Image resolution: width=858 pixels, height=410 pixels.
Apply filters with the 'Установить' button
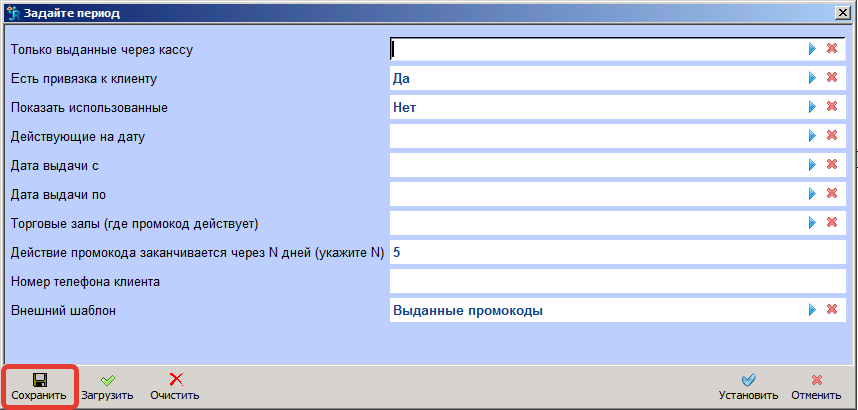[748, 386]
